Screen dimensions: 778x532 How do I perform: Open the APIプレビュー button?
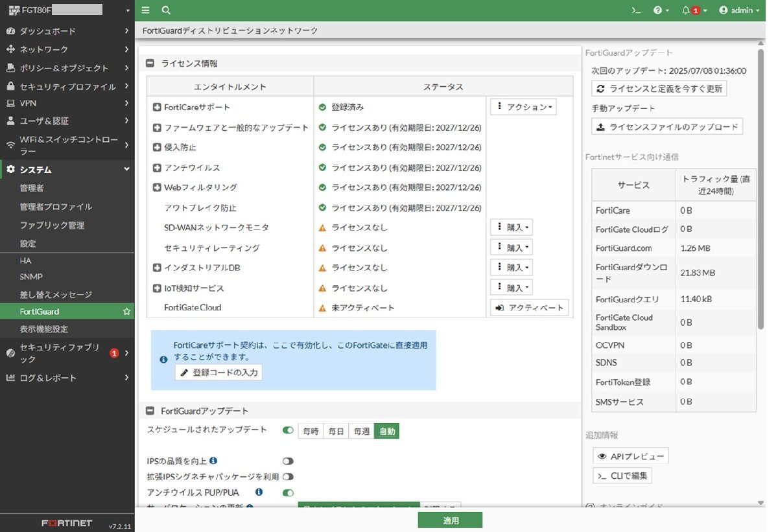point(630,456)
